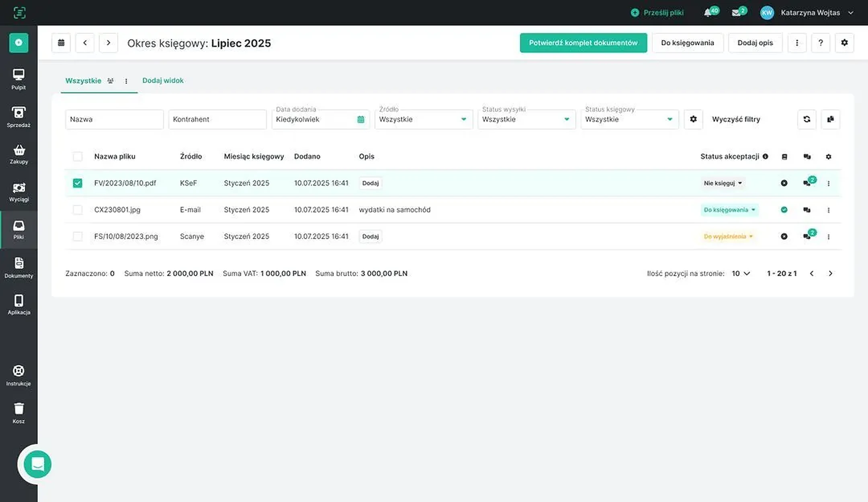Click Potwierdź komplet dokumentów button

(583, 43)
